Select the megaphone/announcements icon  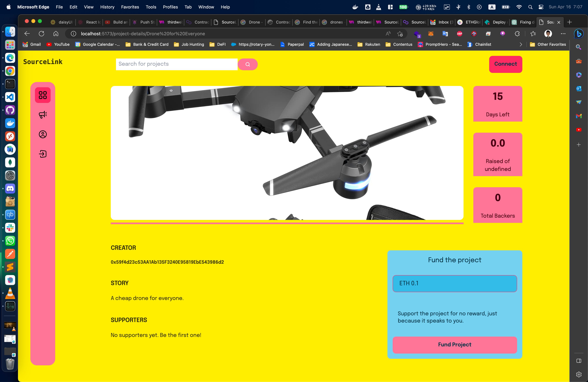point(42,115)
